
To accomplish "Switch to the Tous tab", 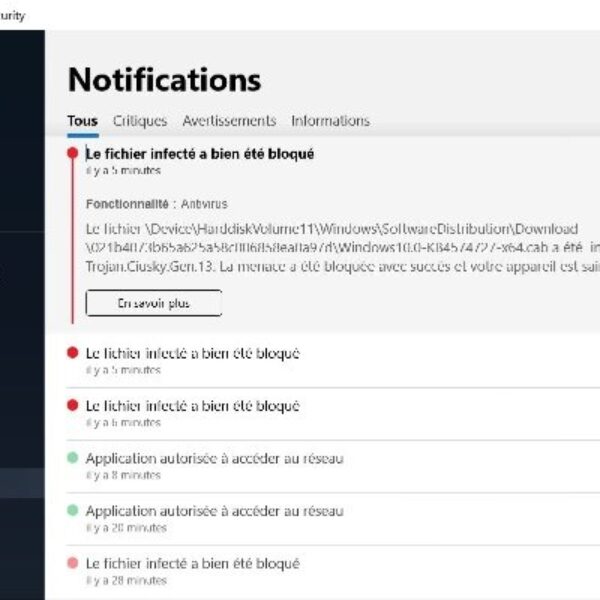I will tap(82, 121).
